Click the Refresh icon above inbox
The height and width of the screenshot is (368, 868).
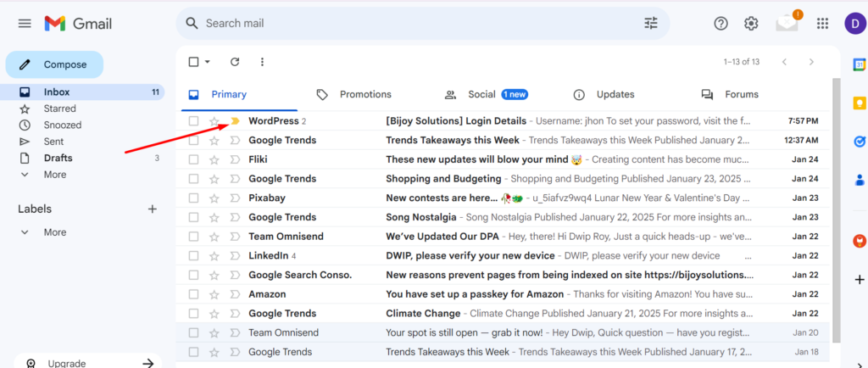[x=235, y=62]
